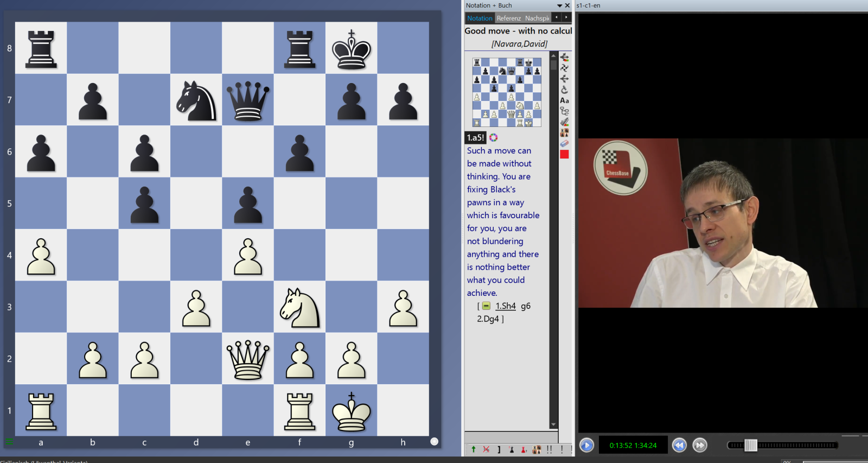Click the variation tree structure icon
Viewport: 868px width, 463px height.
click(x=564, y=111)
